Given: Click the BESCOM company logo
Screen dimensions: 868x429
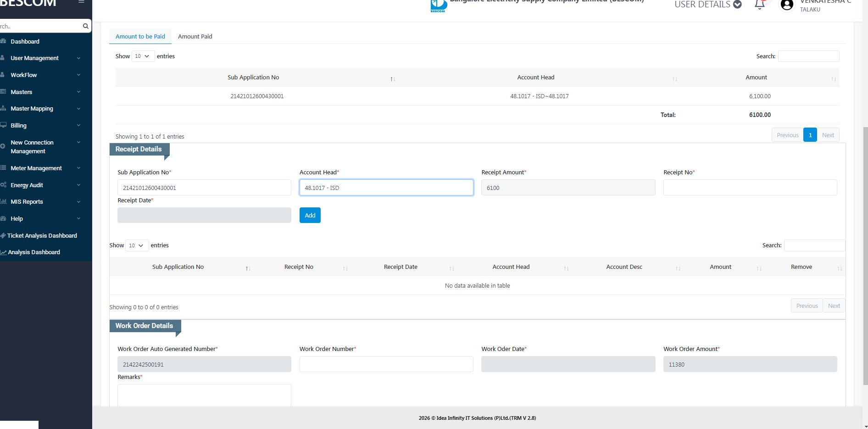Looking at the screenshot, I should tap(439, 6).
